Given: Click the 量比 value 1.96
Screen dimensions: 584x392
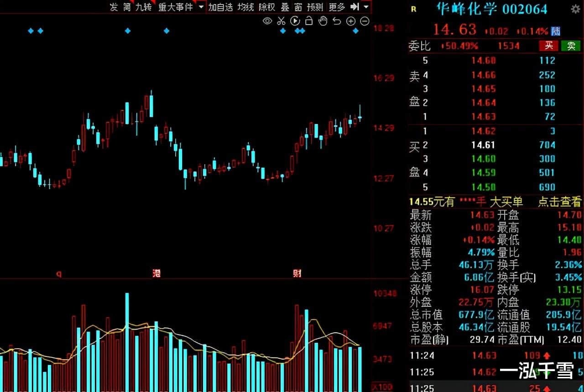Looking at the screenshot, I should point(573,252).
